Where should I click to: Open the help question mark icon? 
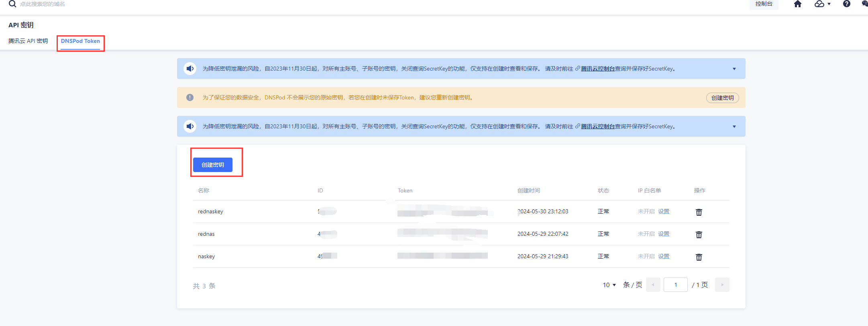[846, 4]
